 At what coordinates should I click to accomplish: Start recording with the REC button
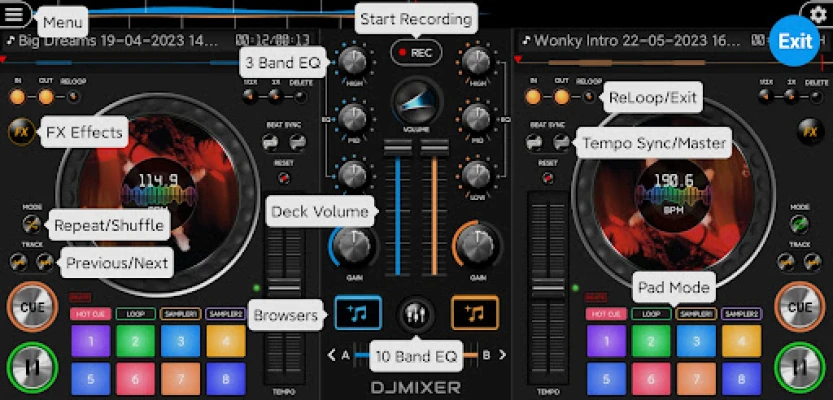pyautogui.click(x=416, y=53)
